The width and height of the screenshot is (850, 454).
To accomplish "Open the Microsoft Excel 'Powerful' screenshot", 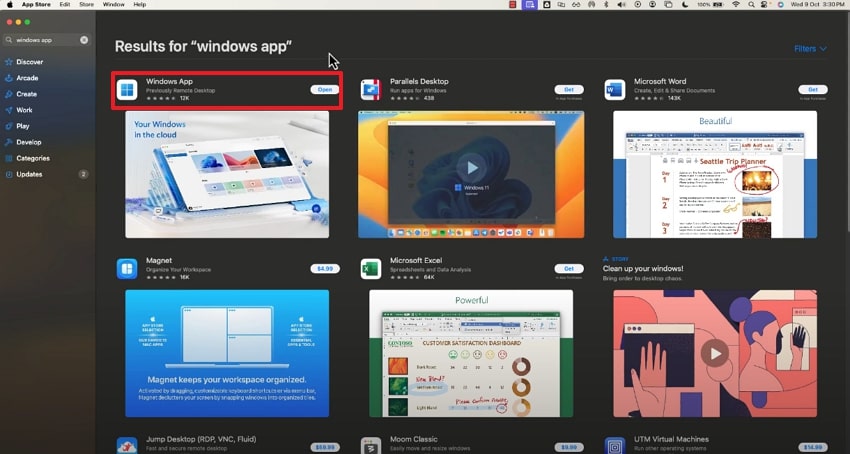I will click(471, 353).
